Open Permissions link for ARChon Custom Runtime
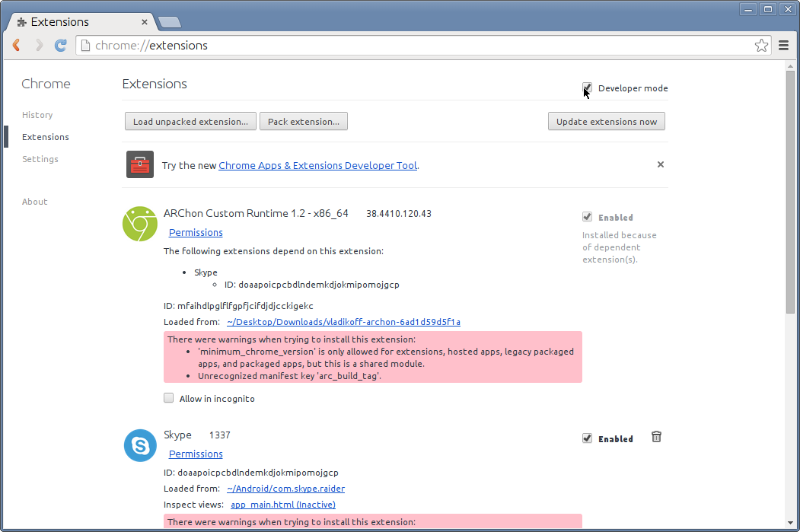This screenshot has width=800, height=532. [x=196, y=233]
